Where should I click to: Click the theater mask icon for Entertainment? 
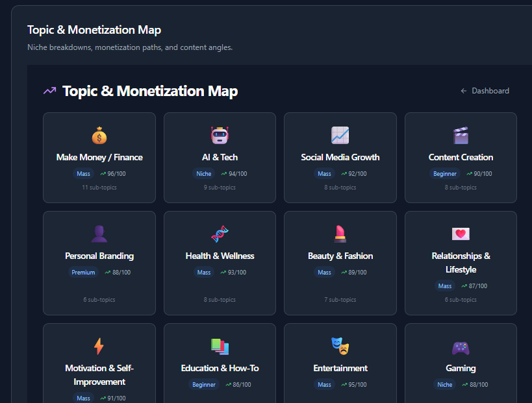coord(340,346)
